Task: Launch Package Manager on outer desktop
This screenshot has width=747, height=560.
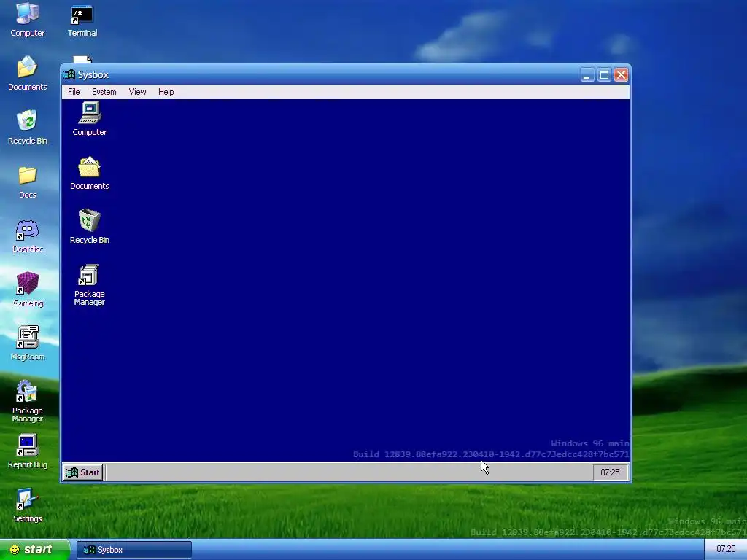Action: [x=28, y=401]
